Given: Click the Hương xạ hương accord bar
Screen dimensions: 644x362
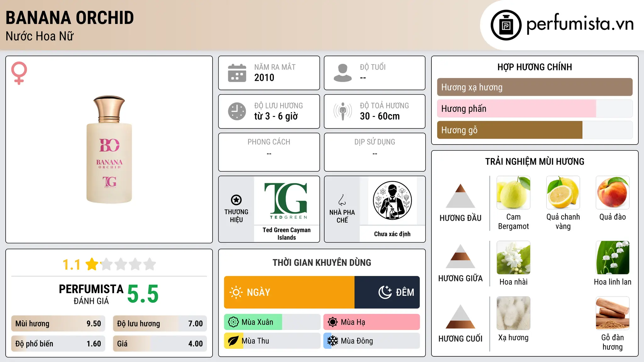Looking at the screenshot, I should pos(535,87).
